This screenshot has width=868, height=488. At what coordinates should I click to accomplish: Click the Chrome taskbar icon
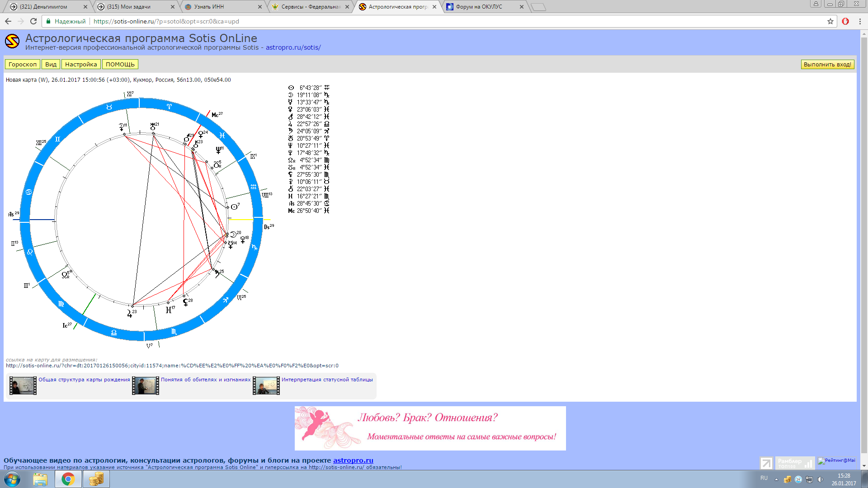68,479
